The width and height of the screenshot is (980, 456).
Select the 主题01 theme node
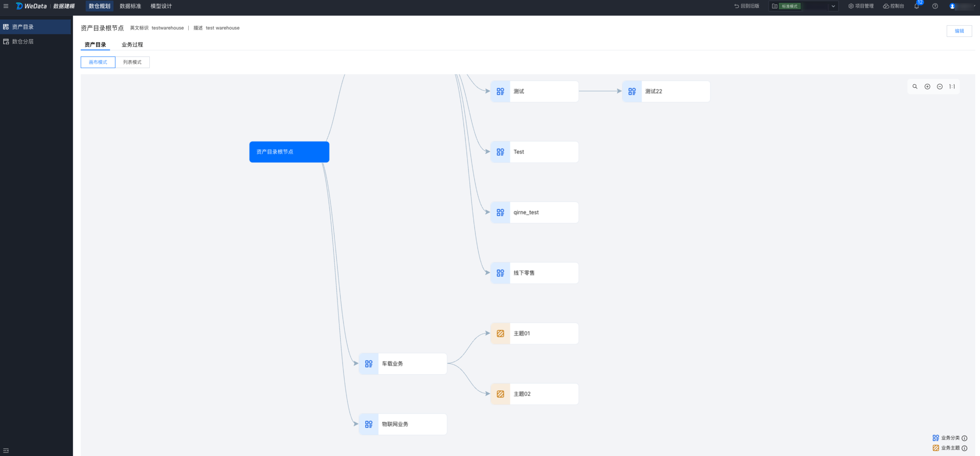tap(534, 333)
